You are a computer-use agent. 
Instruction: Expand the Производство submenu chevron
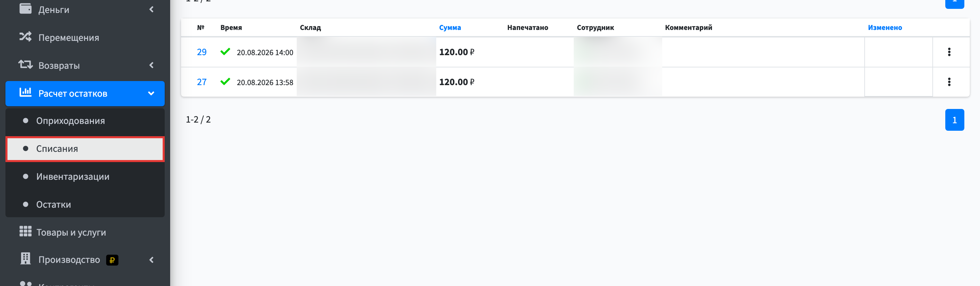tap(151, 260)
